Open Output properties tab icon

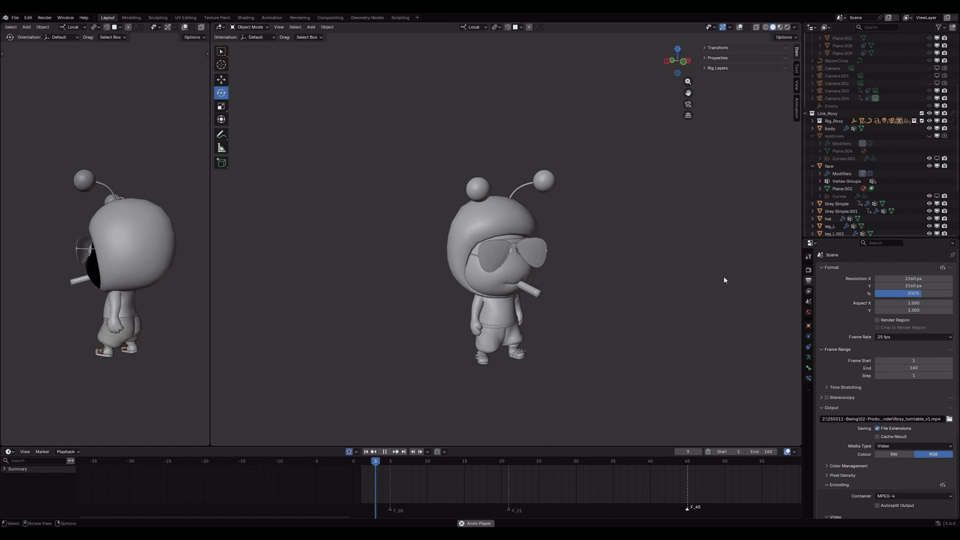pyautogui.click(x=808, y=280)
